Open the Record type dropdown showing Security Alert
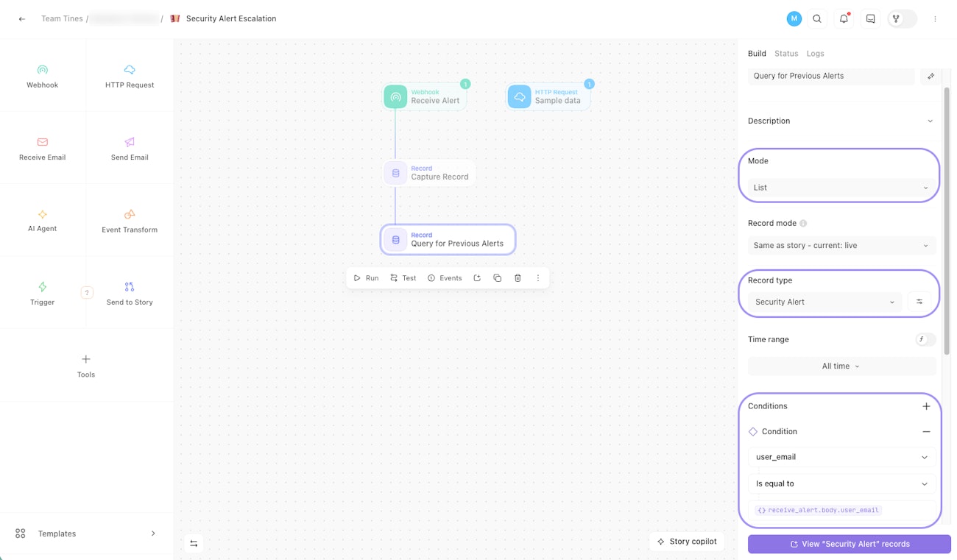Image resolution: width=957 pixels, height=560 pixels. pos(825,302)
